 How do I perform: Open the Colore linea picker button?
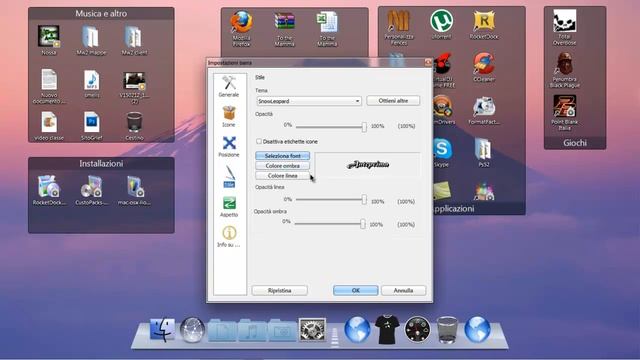(282, 176)
